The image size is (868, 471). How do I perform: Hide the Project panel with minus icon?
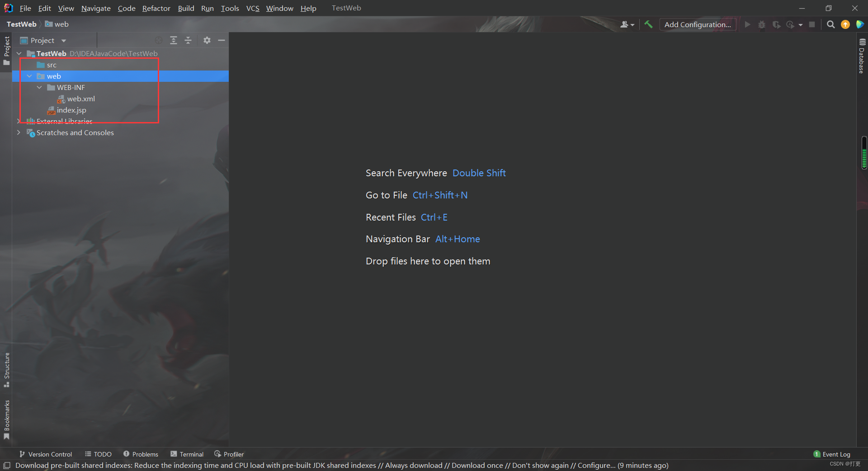[222, 40]
